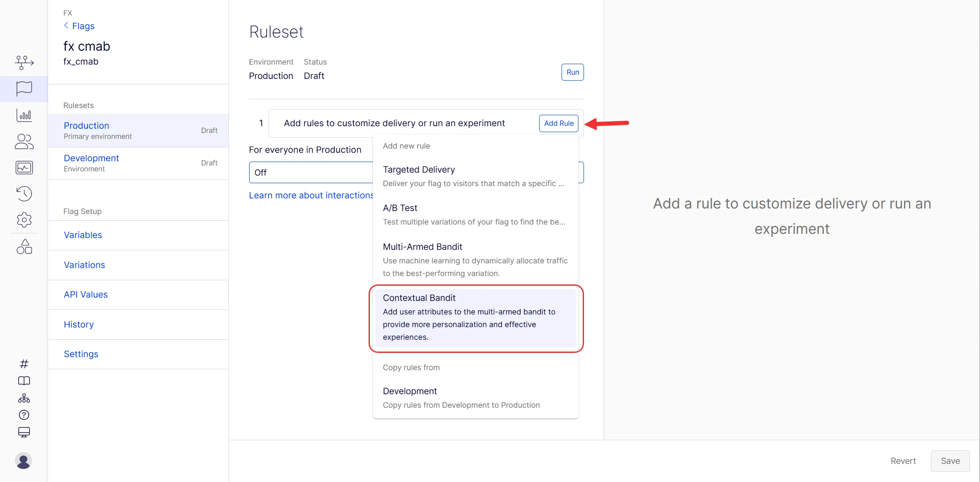Screen dimensions: 980x482
Task: Choose the A/B Test rule option
Action: [475, 214]
